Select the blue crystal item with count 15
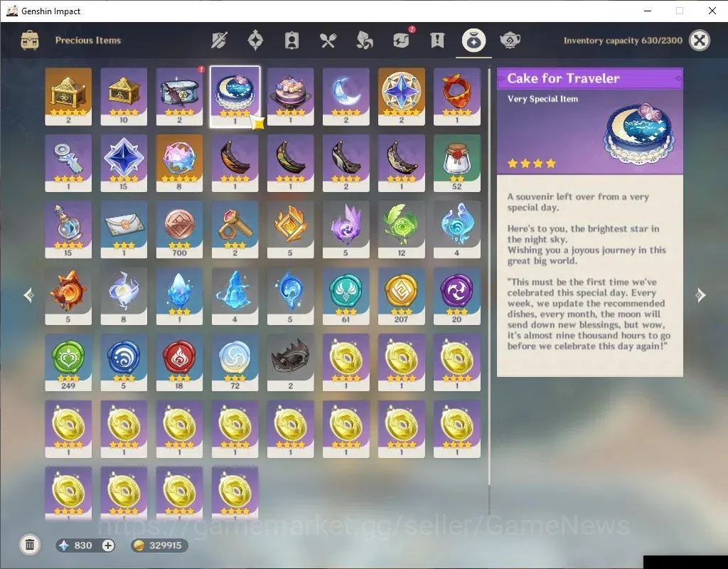This screenshot has width=728, height=569. tap(124, 163)
